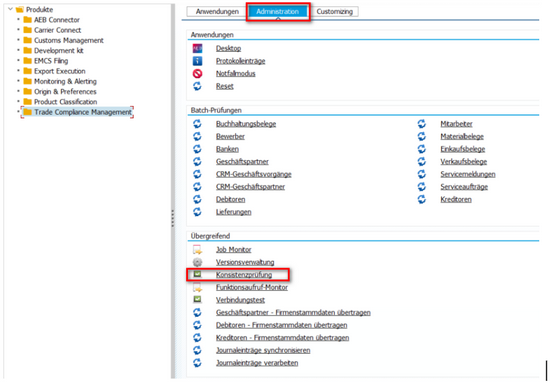Click the Reset link

[x=225, y=86]
